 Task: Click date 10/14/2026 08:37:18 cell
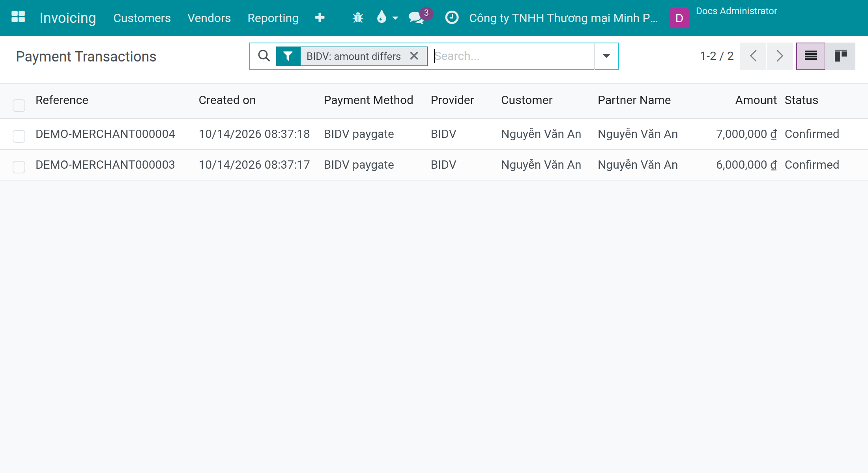[x=254, y=134]
